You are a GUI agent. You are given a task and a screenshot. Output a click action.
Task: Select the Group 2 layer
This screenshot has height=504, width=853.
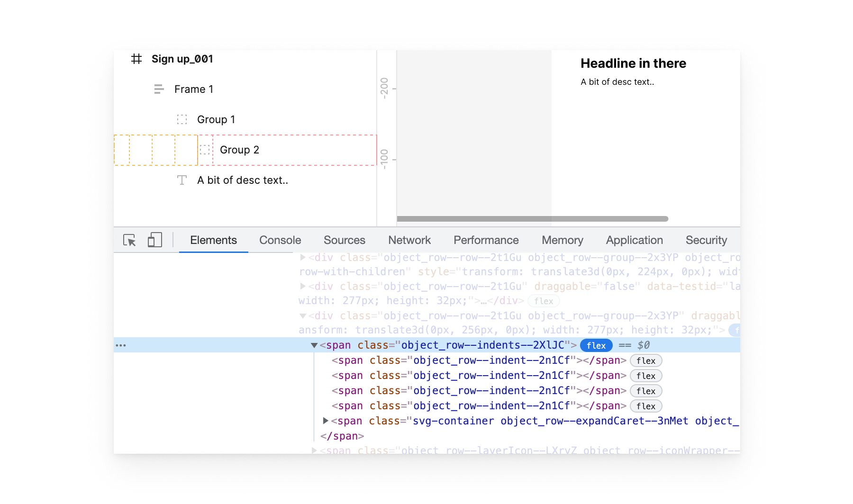239,150
